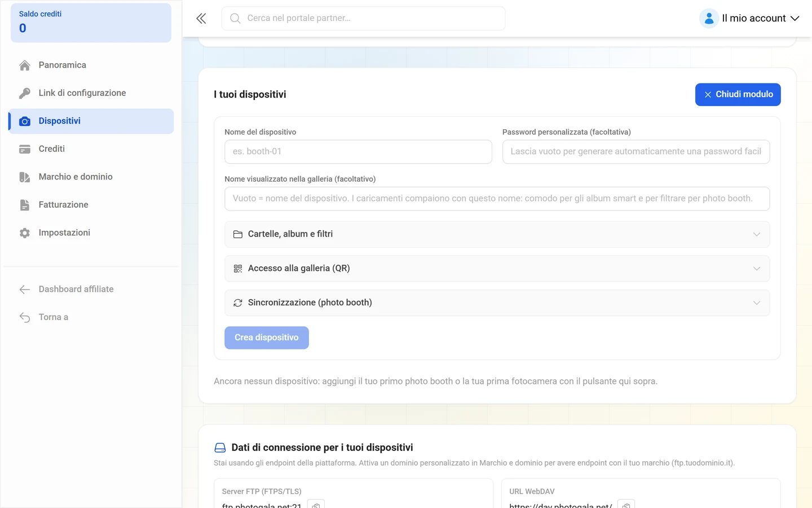Open Impostazioni from the sidebar
812x508 pixels.
point(91,233)
